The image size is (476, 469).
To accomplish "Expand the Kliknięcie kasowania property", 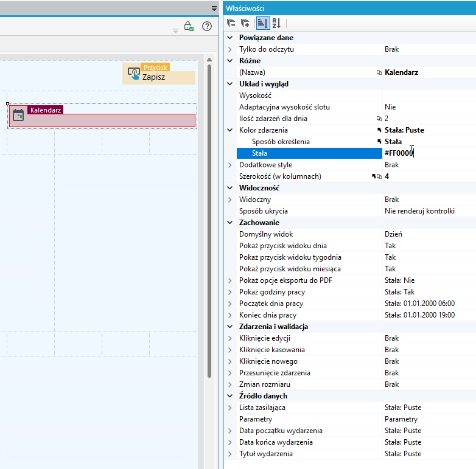I will 230,350.
